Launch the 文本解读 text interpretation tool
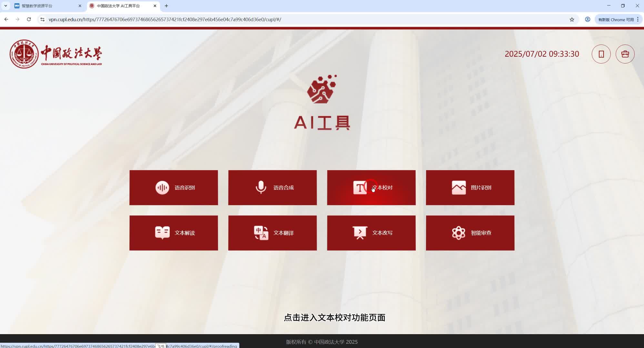 click(174, 233)
